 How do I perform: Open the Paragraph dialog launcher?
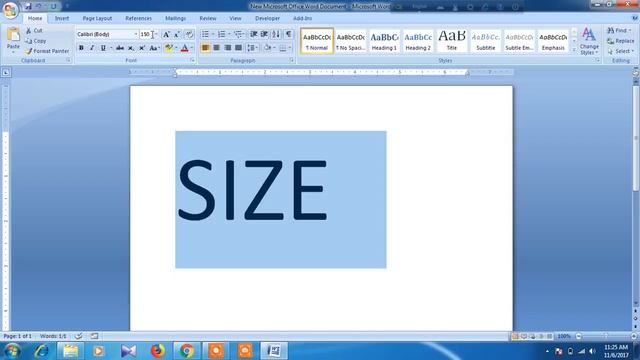(x=292, y=60)
